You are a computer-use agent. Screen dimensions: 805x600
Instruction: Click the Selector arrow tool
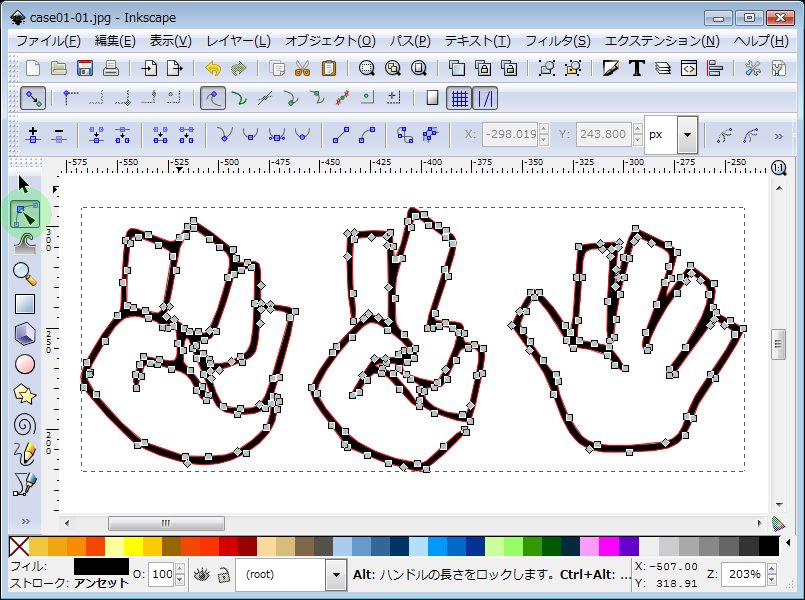coord(25,184)
